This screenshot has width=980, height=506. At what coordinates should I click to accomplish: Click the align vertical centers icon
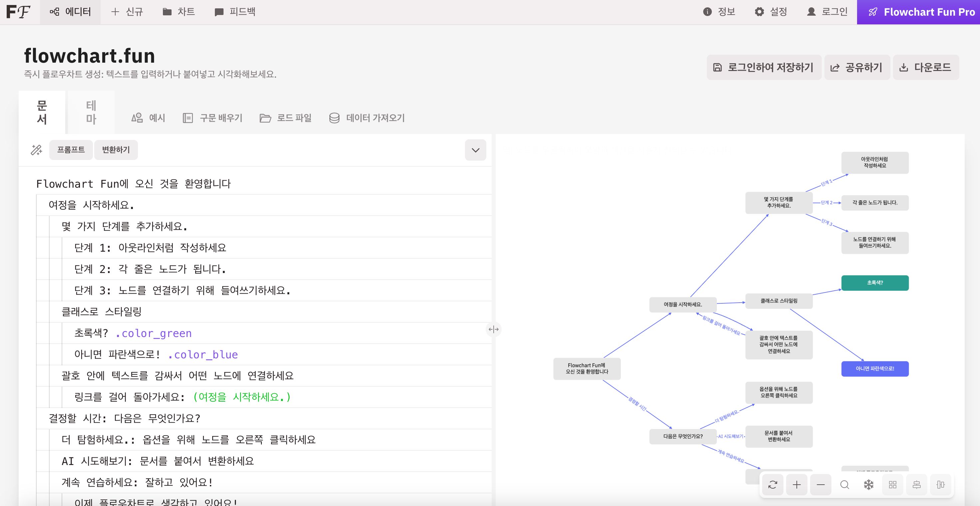(x=940, y=484)
